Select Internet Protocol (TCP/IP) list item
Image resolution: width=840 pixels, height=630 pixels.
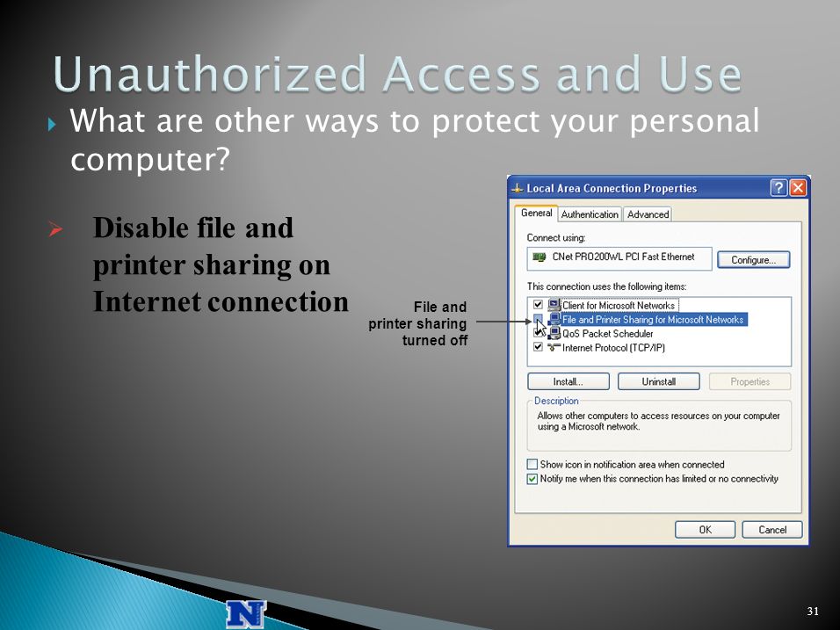(x=613, y=348)
